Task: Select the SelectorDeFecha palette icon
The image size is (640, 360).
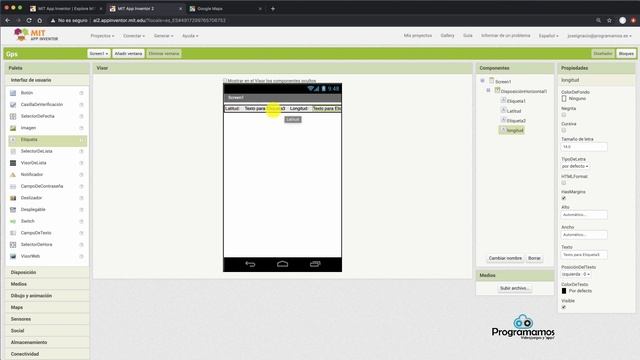Action: click(13, 116)
